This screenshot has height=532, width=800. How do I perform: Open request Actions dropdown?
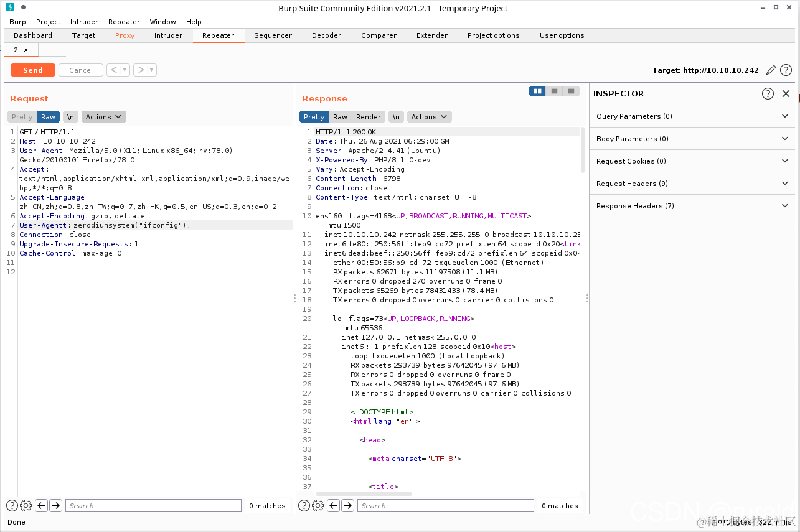[103, 116]
